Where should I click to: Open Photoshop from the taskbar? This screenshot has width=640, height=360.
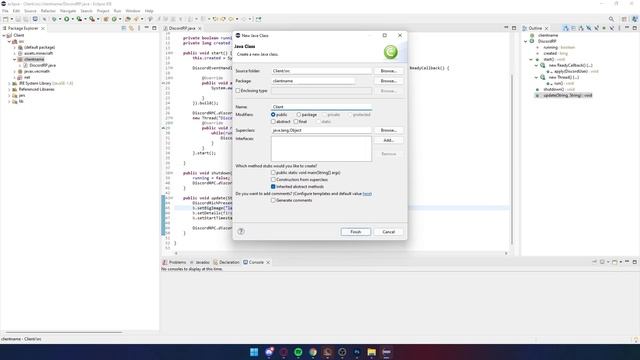[357, 352]
